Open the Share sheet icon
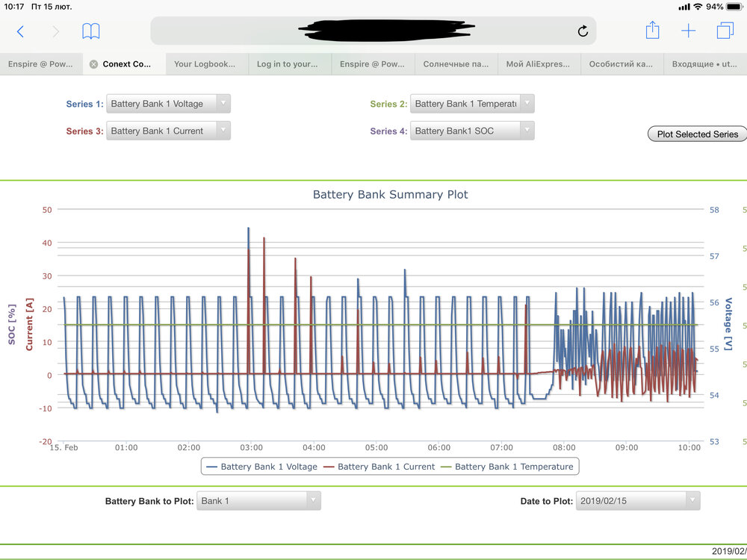The image size is (747, 560). tap(652, 31)
